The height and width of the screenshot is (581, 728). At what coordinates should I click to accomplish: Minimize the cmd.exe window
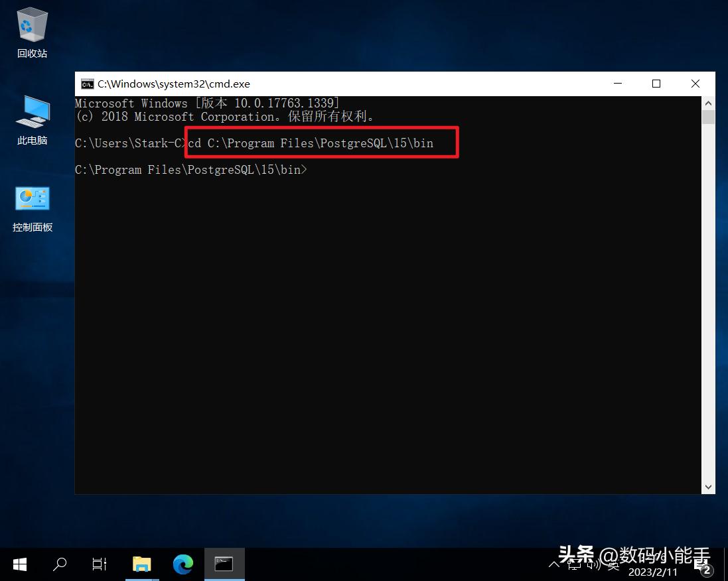coord(618,84)
